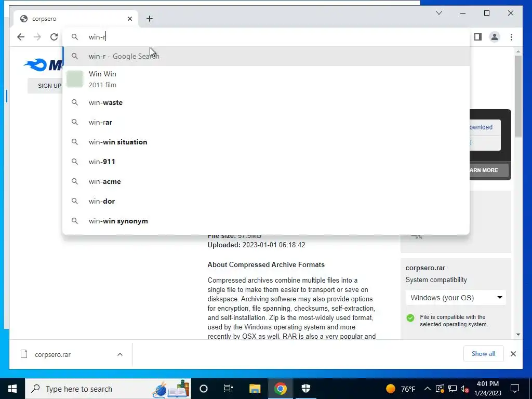Open the clock showing 4:01 PM
The image size is (532, 399).
[487, 389]
